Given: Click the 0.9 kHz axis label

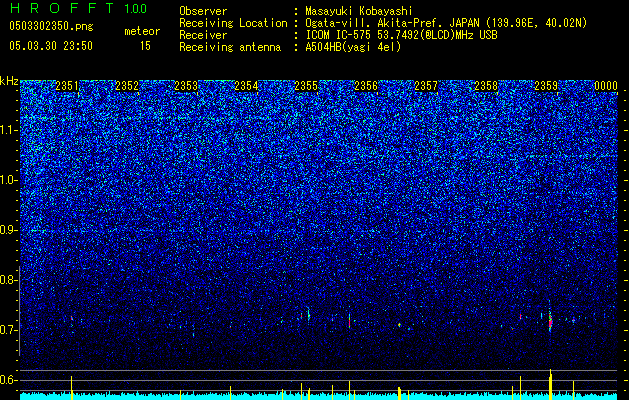Looking at the screenshot, I should coord(8,230).
